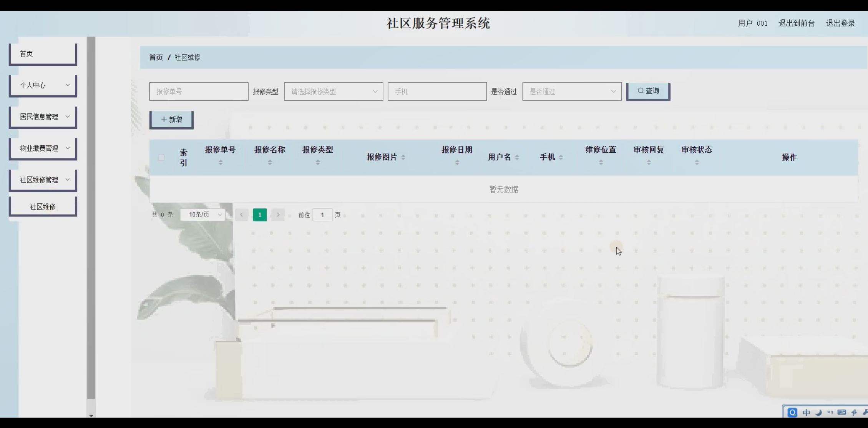This screenshot has width=868, height=428.
Task: Sort by 用户名 column sort arrows
Action: pos(517,157)
